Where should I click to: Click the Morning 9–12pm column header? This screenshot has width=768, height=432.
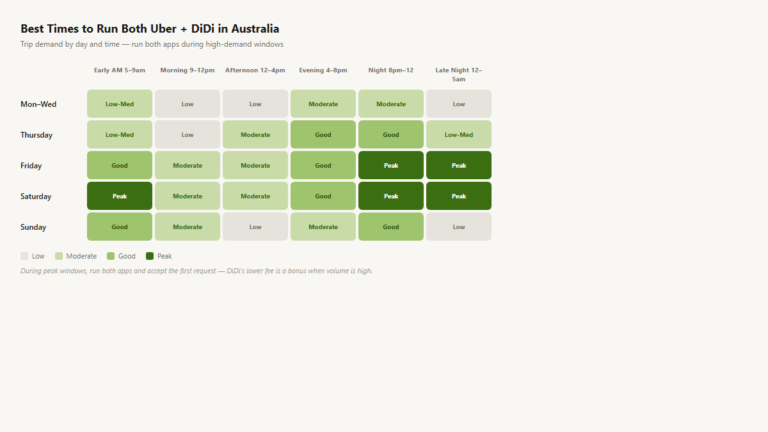point(188,70)
